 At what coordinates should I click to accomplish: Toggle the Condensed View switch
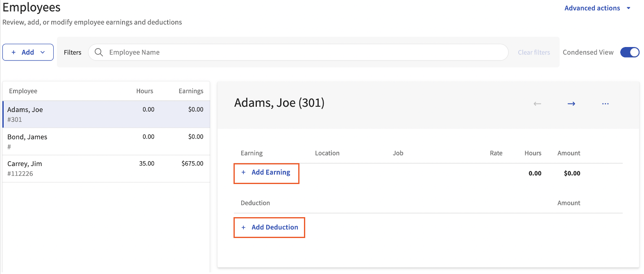click(x=629, y=52)
